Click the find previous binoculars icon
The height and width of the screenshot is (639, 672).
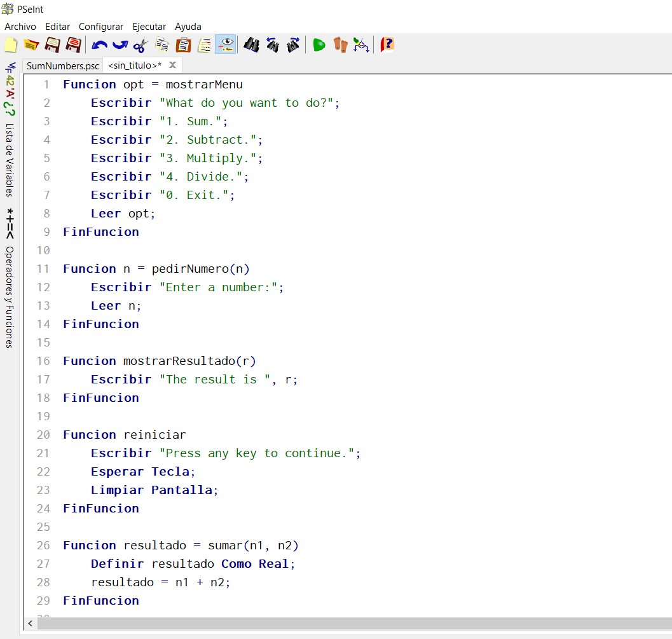click(x=273, y=45)
